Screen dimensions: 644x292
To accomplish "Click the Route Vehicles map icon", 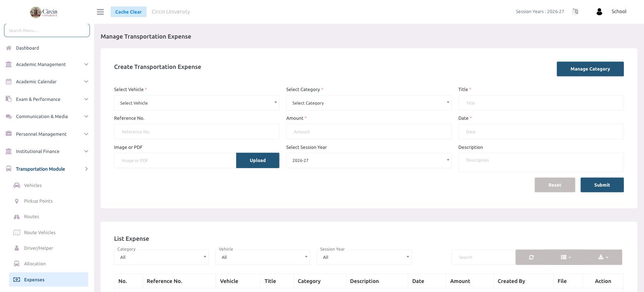I will 17,233.
